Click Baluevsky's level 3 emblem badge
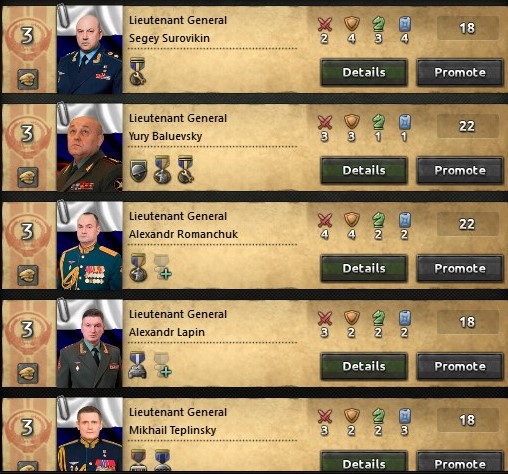This screenshot has height=474, width=508. coord(28,134)
